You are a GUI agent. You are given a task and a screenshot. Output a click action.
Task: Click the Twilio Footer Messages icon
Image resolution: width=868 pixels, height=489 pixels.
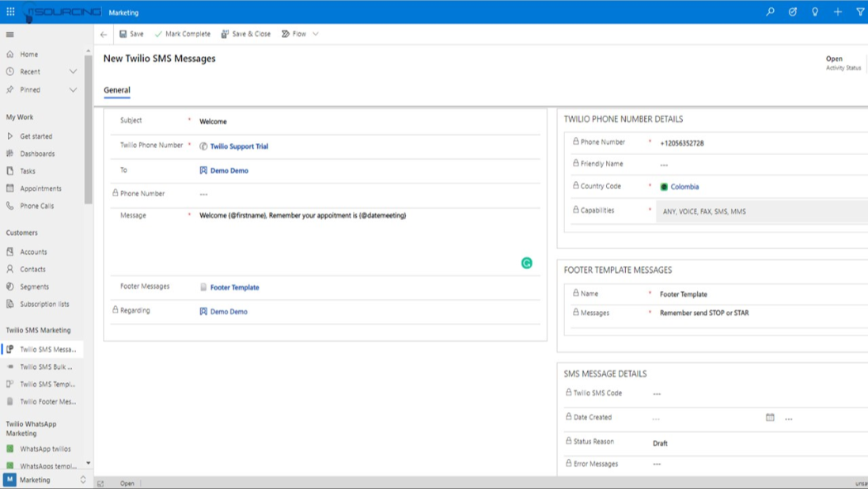(10, 401)
